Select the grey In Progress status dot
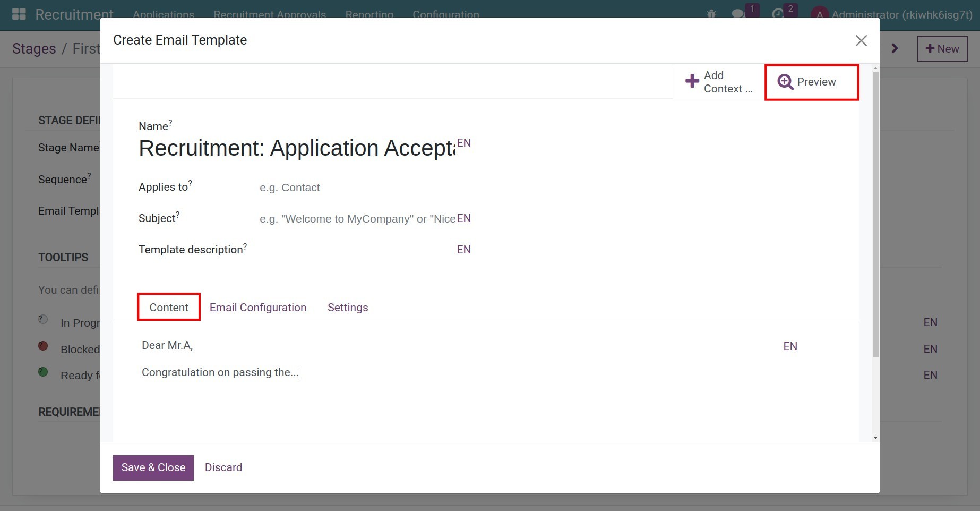Screen dimensions: 980x511 click(x=43, y=319)
